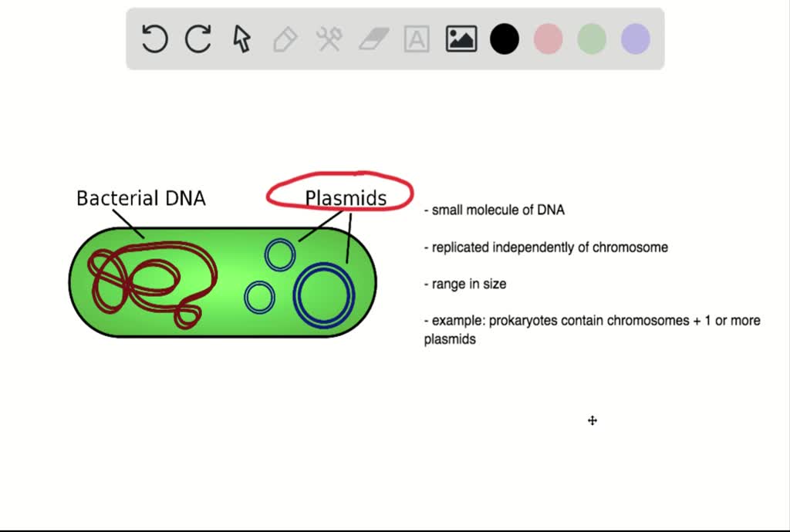
Task: Select the black color swatch
Action: click(505, 39)
